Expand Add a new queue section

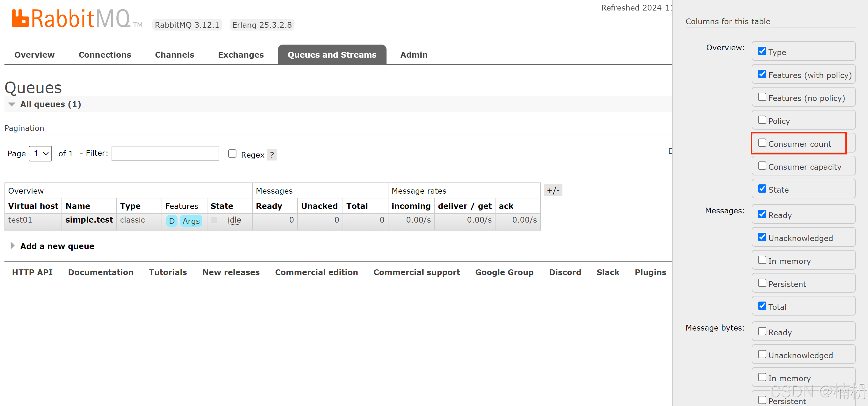click(57, 246)
